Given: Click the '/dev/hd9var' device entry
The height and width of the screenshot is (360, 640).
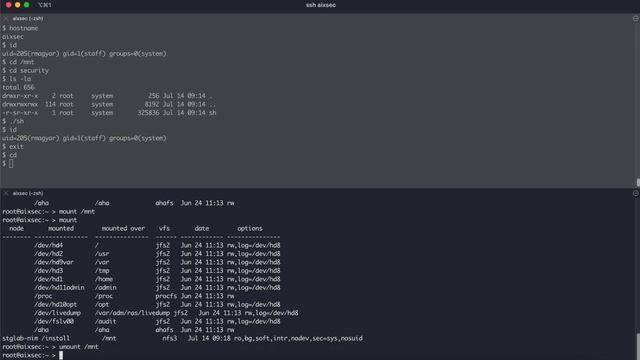Looking at the screenshot, I should [54, 262].
